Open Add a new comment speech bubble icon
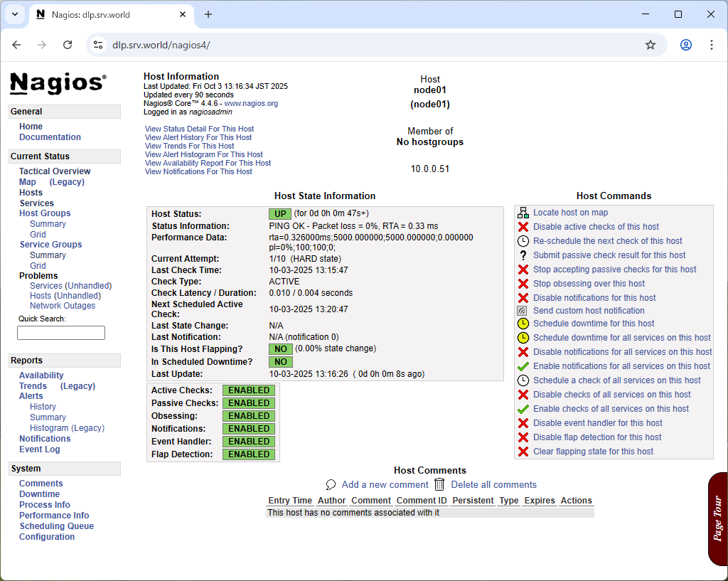This screenshot has width=728, height=581. coord(330,484)
